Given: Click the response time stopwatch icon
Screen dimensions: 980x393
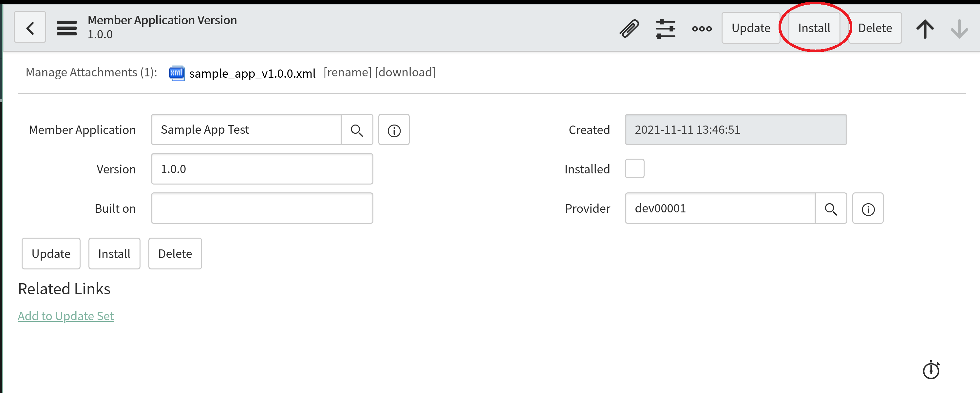Looking at the screenshot, I should click(931, 370).
